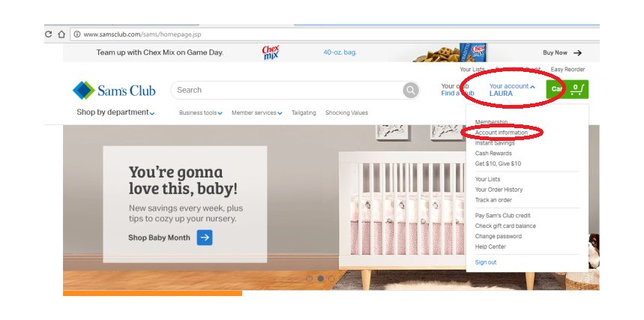The height and width of the screenshot is (320, 644).
Task: Expand Shop by department dropdown
Action: 115,112
